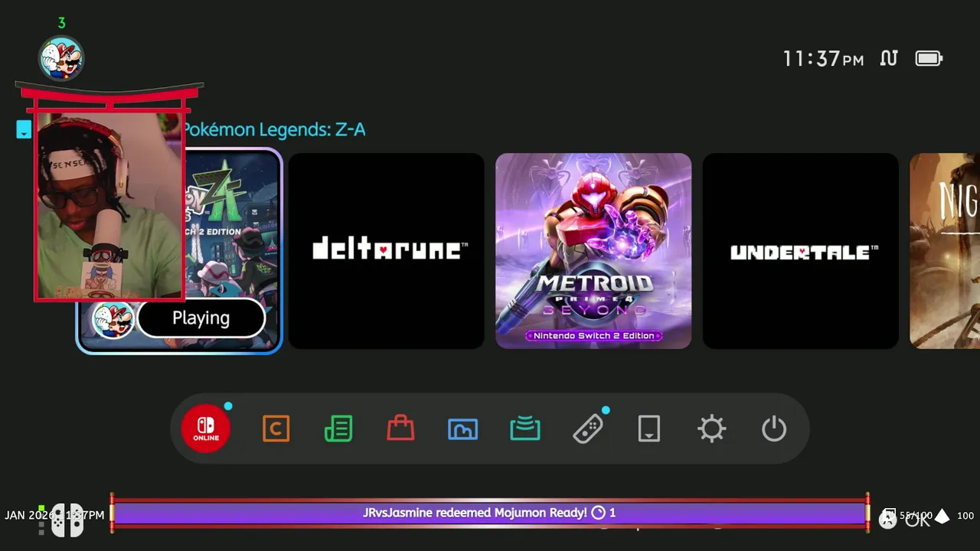Screen dimensions: 980x551
Task: Click the Playing status button
Action: pyautogui.click(x=201, y=318)
